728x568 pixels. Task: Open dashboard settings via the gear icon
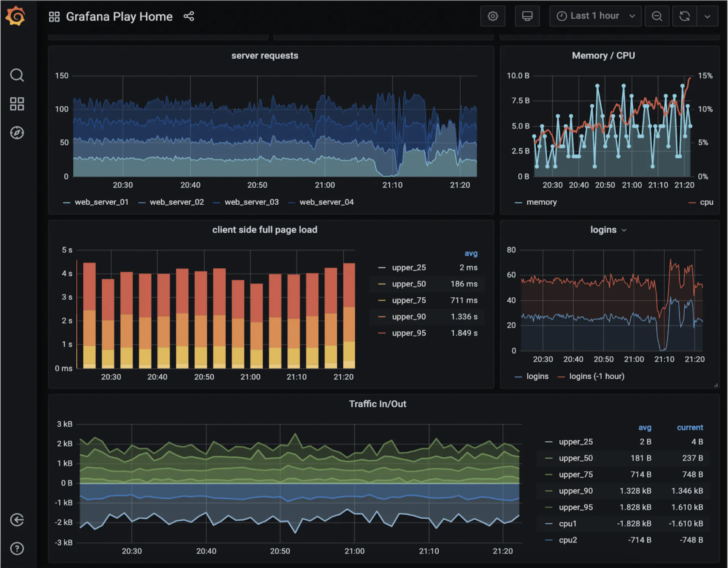pyautogui.click(x=493, y=16)
